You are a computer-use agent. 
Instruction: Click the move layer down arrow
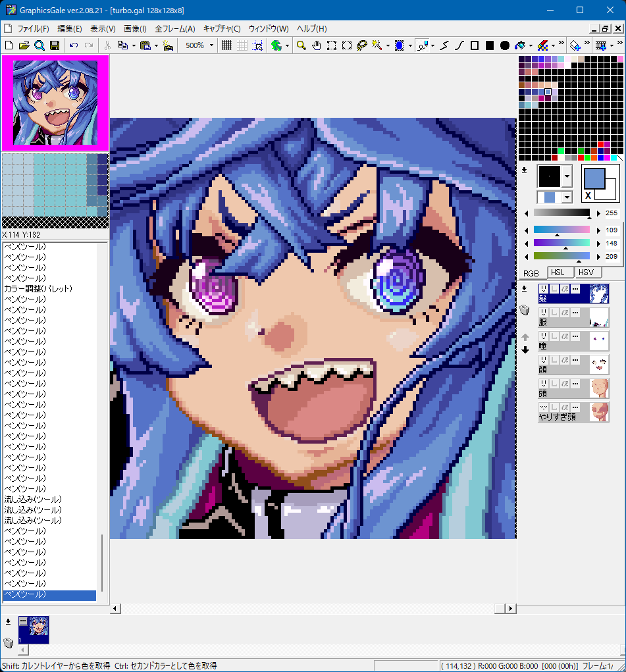525,350
